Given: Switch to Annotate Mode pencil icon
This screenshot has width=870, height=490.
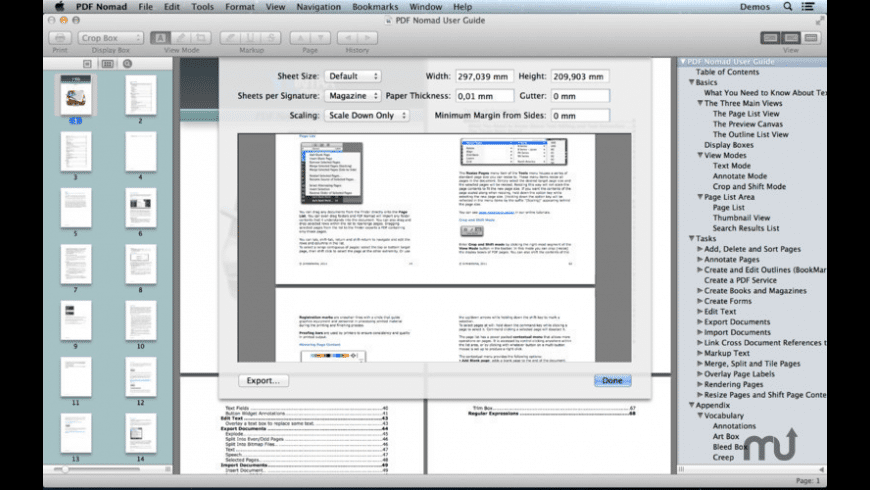Looking at the screenshot, I should point(181,38).
